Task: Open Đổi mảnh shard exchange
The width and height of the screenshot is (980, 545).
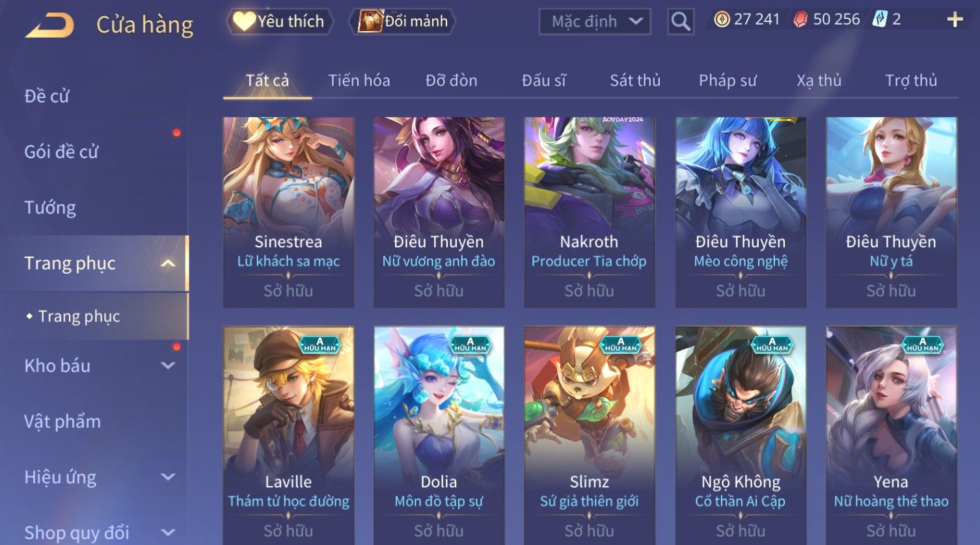Action: 402,21
